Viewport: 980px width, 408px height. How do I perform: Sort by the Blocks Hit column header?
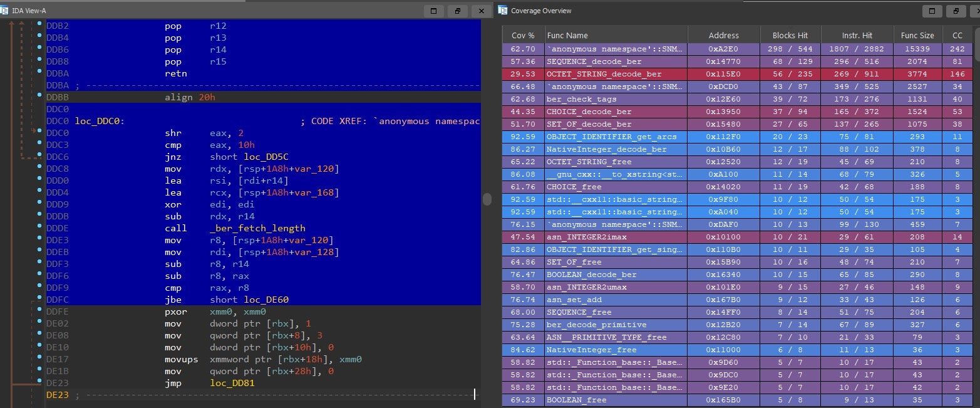tap(790, 36)
